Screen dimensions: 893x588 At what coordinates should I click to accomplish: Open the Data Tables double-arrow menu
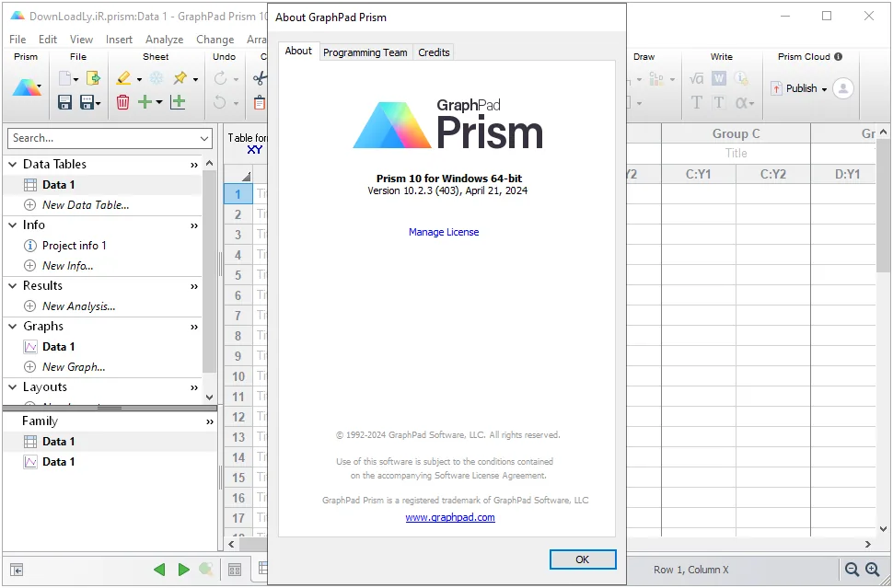pos(194,165)
